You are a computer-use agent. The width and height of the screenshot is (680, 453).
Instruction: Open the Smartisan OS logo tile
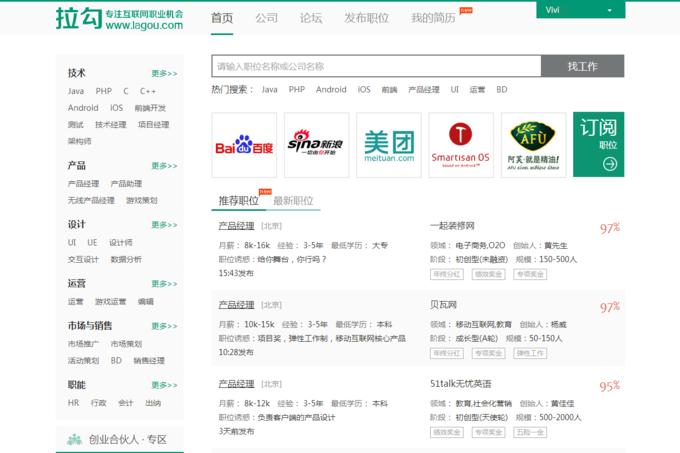click(461, 145)
